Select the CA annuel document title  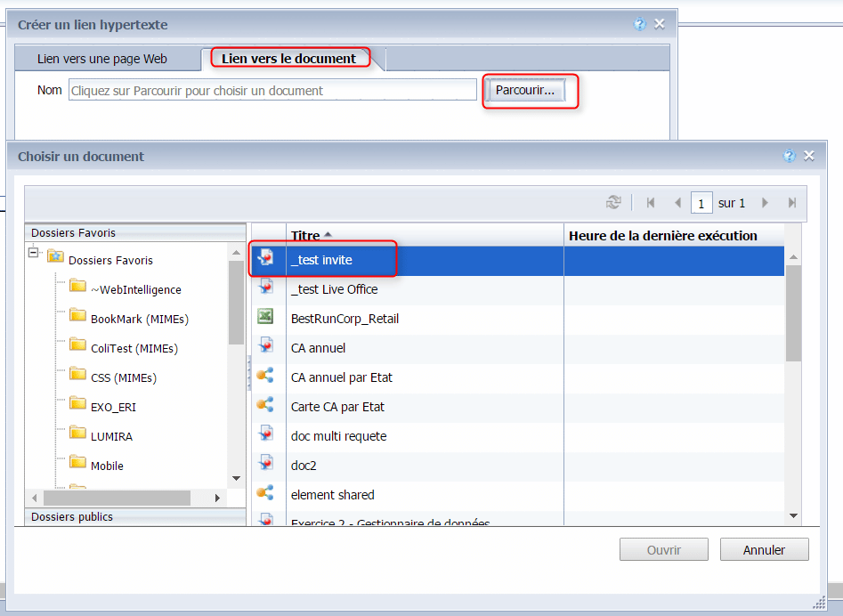[319, 348]
